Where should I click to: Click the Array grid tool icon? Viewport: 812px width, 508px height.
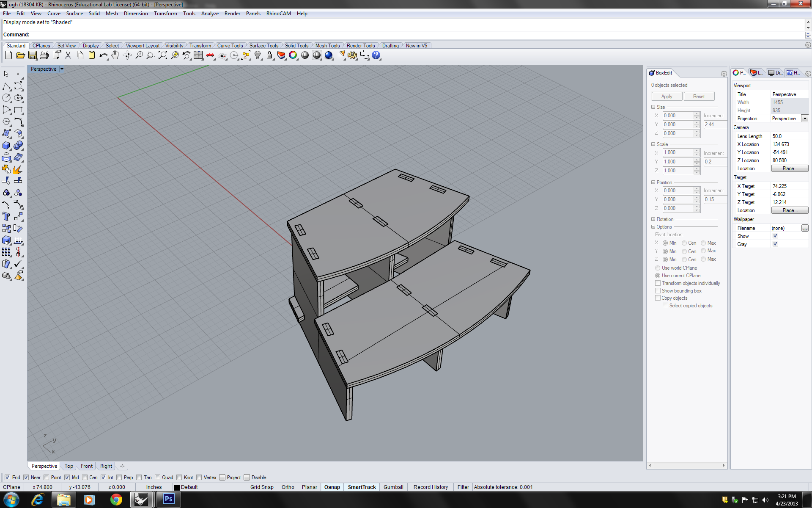coord(6,252)
